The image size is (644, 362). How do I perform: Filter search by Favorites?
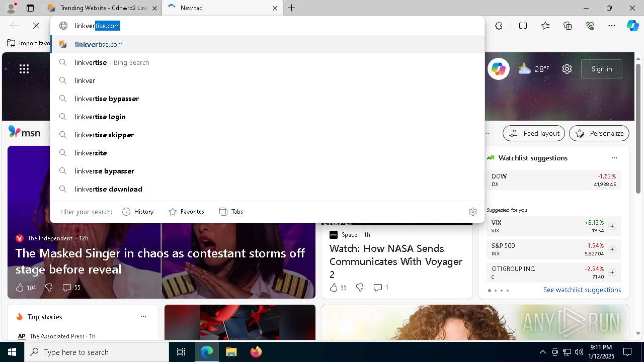click(x=186, y=212)
